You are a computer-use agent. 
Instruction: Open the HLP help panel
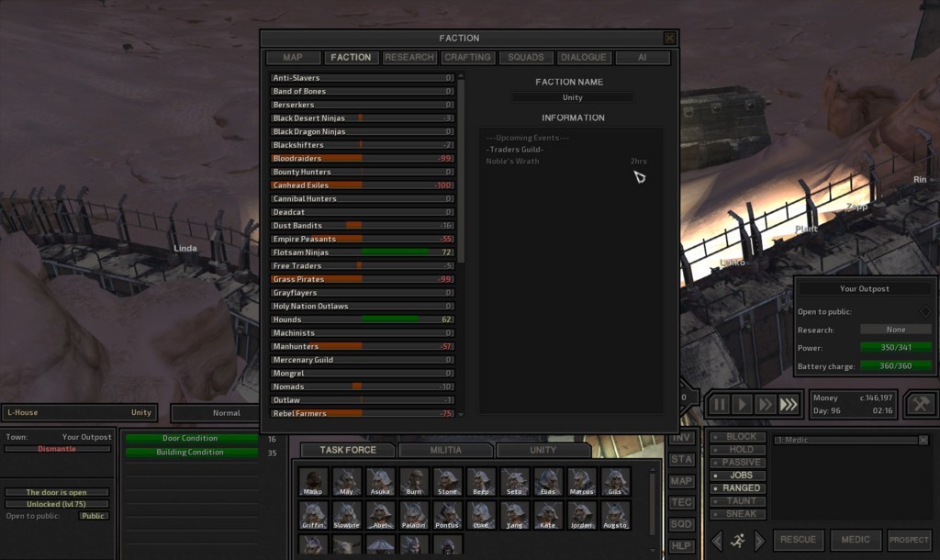click(681, 545)
